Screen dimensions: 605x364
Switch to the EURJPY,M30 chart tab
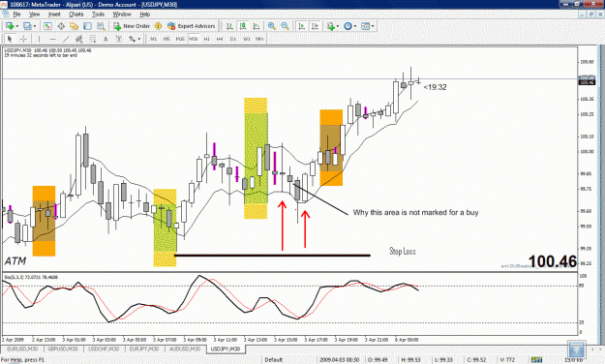click(144, 349)
